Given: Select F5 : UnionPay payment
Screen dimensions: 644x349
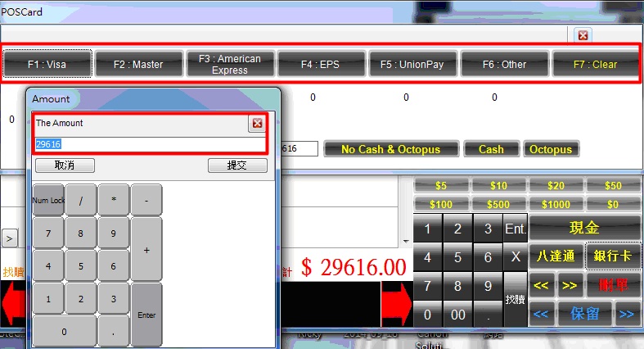Looking at the screenshot, I should [412, 64].
